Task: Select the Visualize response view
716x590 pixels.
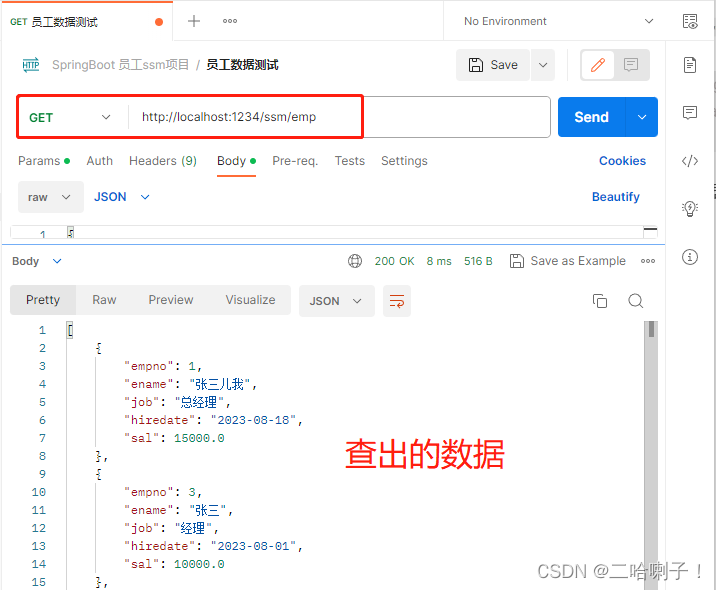Action: tap(250, 300)
